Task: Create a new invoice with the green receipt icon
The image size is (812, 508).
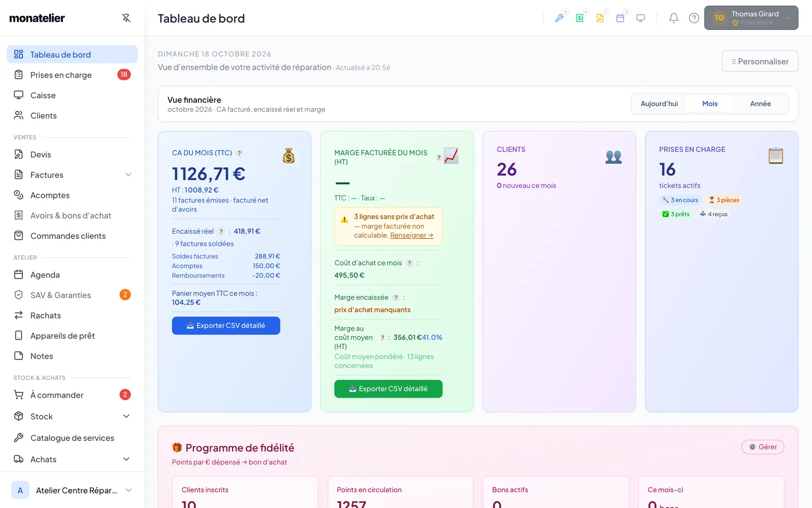Action: coord(580,18)
